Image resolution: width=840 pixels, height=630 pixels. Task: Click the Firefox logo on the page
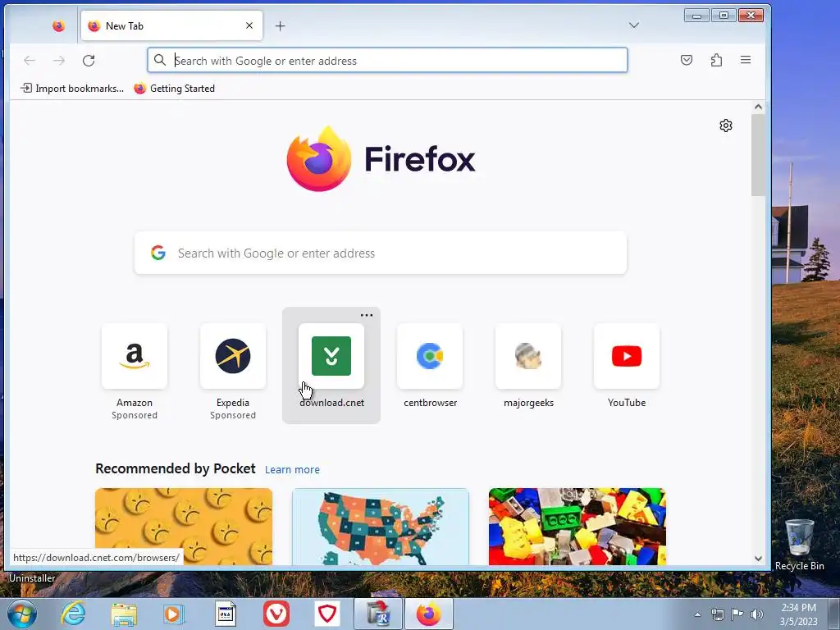381,158
